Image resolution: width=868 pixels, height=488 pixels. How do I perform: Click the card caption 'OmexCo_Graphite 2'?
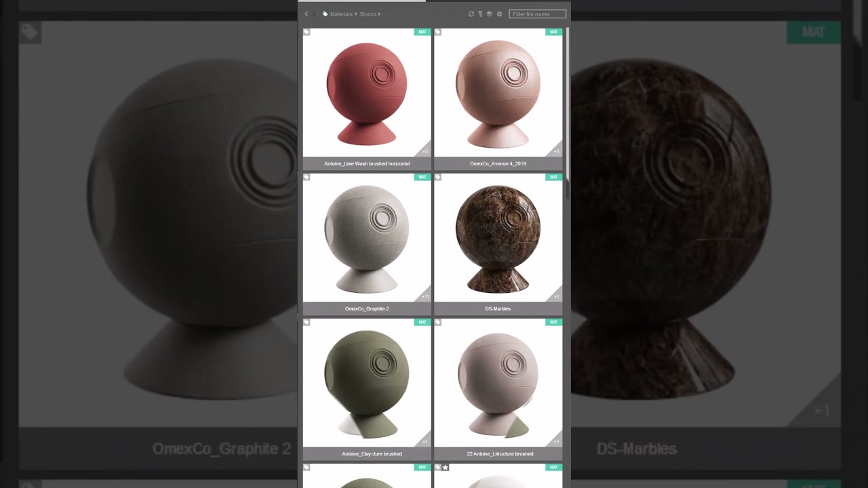pyautogui.click(x=367, y=308)
